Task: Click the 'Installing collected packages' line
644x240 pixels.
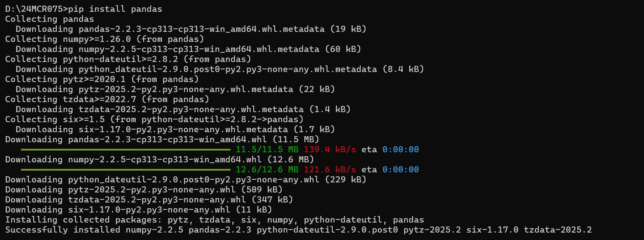Action: tap(214, 220)
